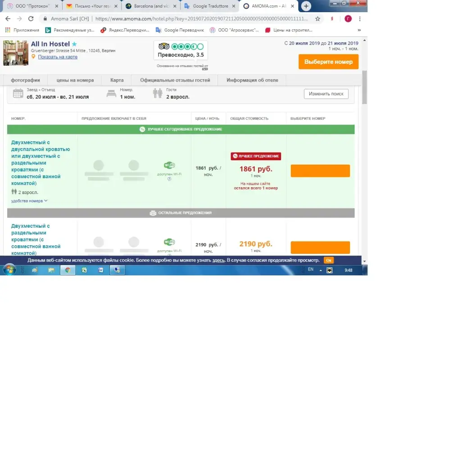Open Excel from the taskbar

[84, 270]
